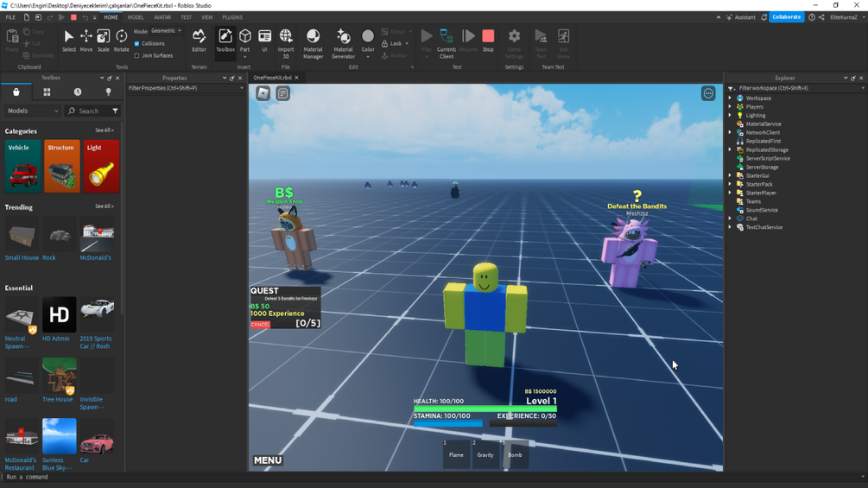Viewport: 868px width, 488px height.
Task: Open the Toolbox search filter icon
Action: click(115, 111)
